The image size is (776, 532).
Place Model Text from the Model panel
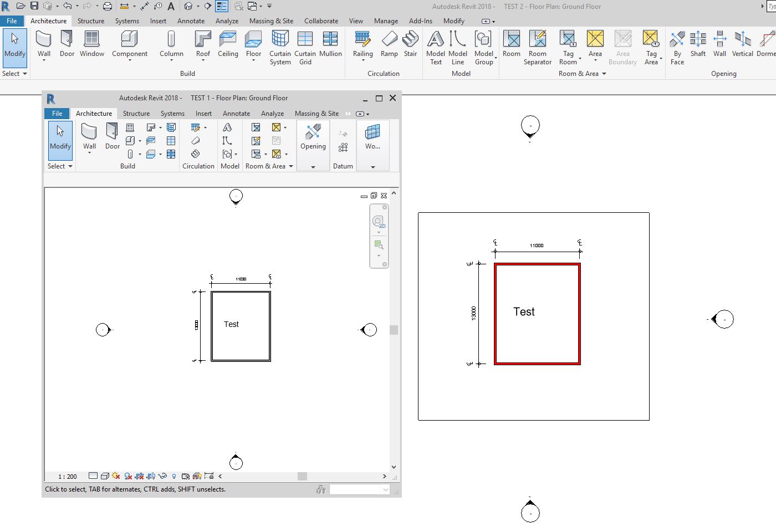coord(436,48)
